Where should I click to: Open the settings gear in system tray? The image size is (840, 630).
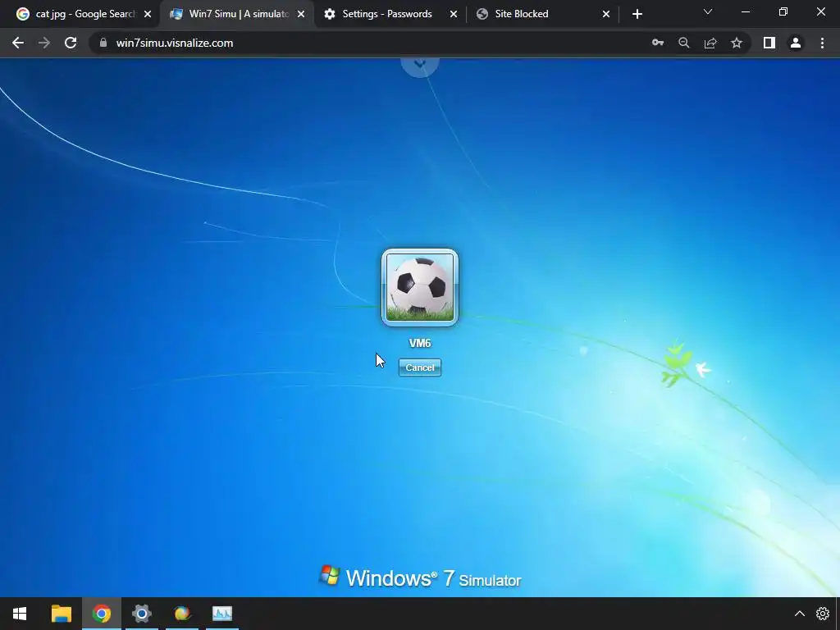(x=822, y=614)
